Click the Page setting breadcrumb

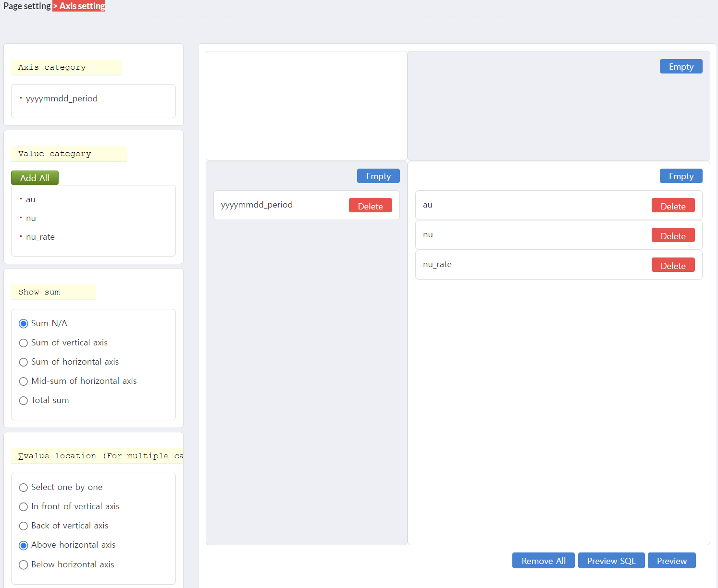pos(27,6)
